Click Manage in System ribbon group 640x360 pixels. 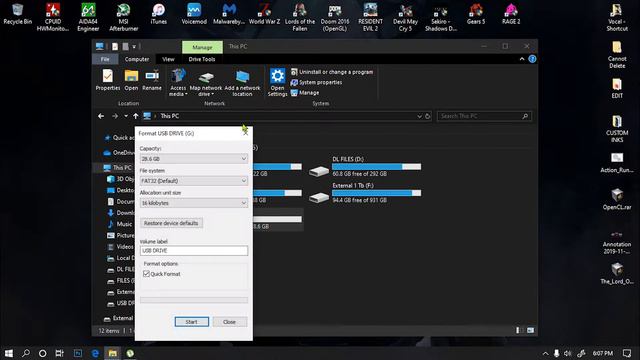305,93
